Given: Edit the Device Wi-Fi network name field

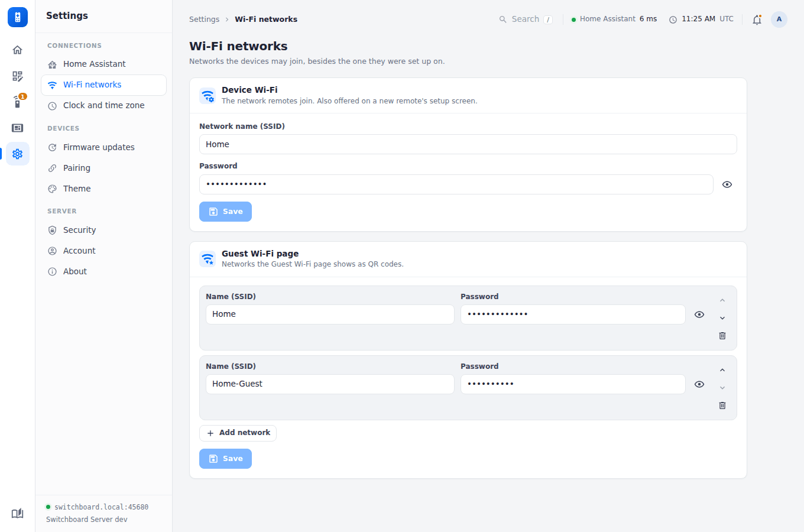Looking at the screenshot, I should [x=468, y=144].
